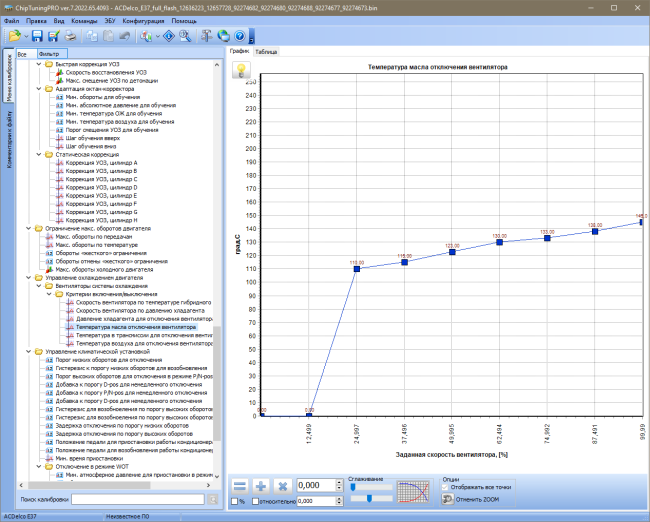Viewport: 650px width, 522px height.
Task: Click the multiply X button
Action: (283, 486)
